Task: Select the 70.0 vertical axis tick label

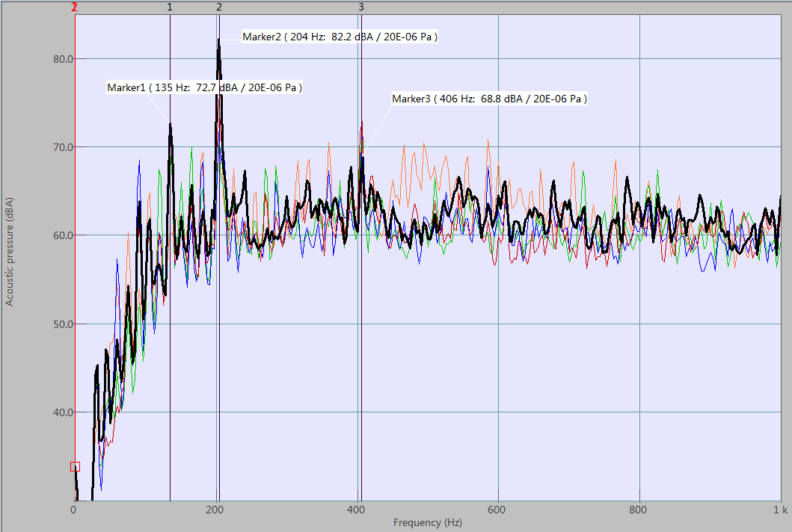Action: click(61, 147)
